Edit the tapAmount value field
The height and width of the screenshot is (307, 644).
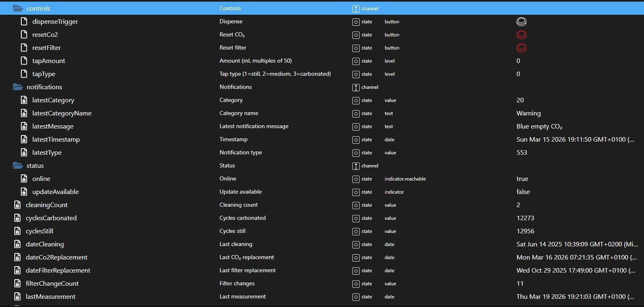tap(518, 61)
